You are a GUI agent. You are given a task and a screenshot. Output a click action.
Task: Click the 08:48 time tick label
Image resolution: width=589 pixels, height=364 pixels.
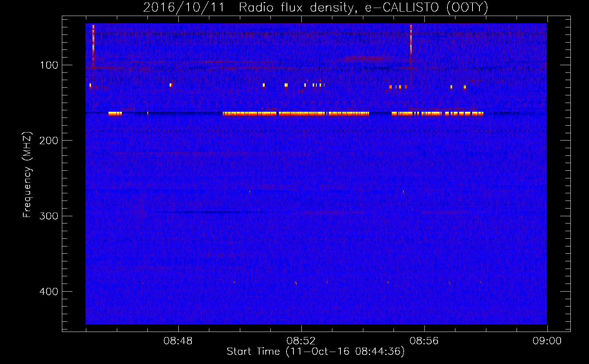tap(178, 341)
